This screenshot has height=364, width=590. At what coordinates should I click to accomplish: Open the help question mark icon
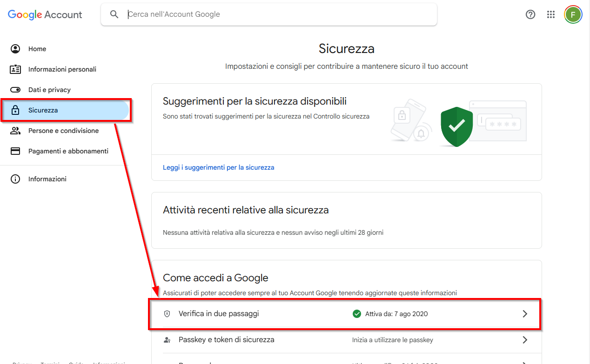(530, 14)
